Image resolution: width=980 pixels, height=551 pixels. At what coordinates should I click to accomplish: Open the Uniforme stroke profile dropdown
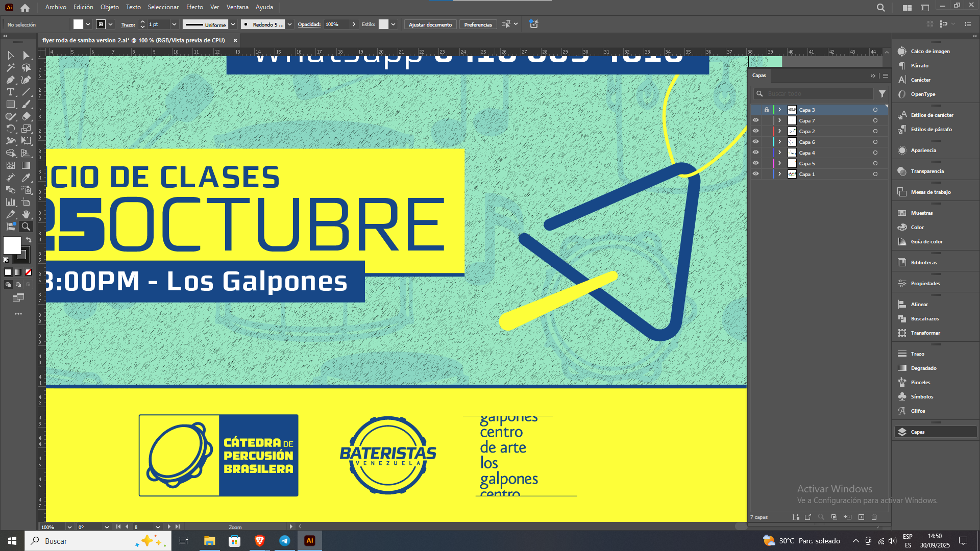click(233, 24)
